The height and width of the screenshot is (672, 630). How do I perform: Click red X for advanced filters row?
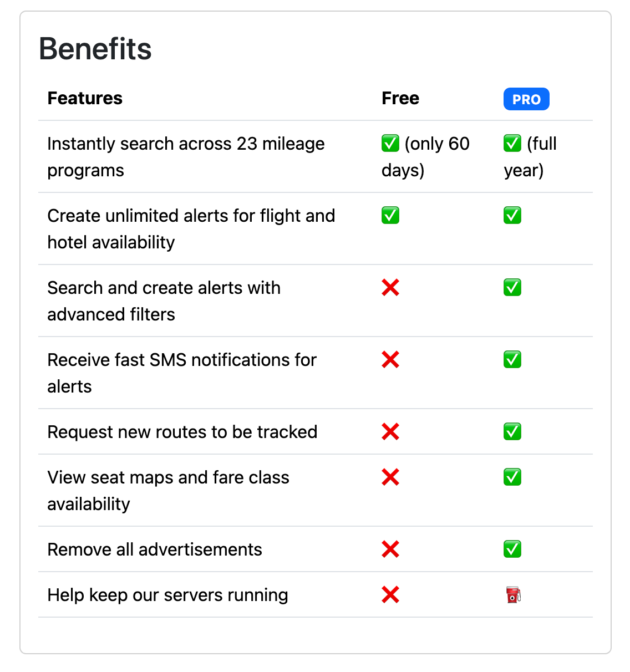point(390,288)
